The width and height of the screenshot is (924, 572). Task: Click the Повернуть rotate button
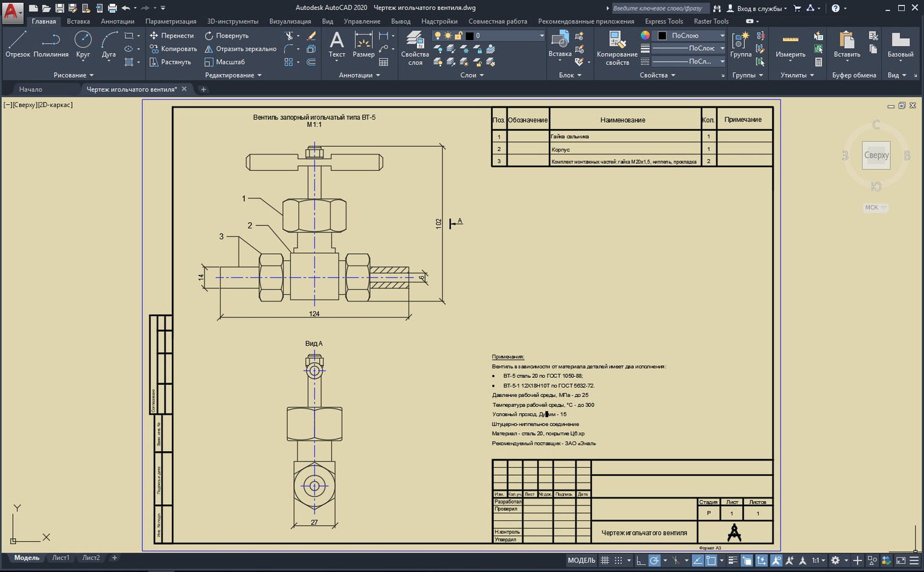tap(226, 36)
